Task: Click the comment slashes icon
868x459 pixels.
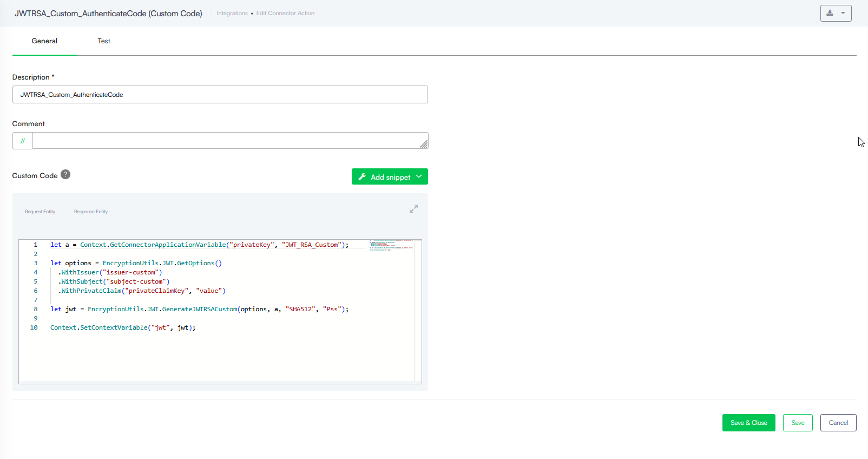Action: 23,141
